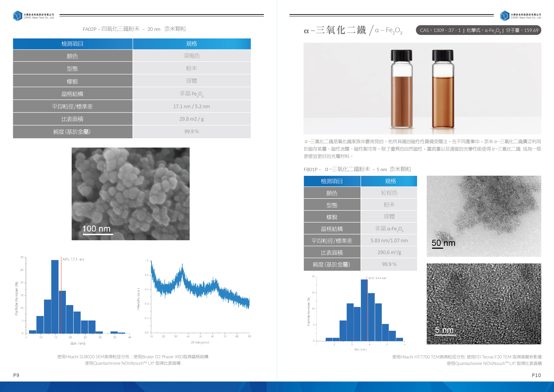Click the 5 nm high-resolution TEM image
Screen dimensions: 554x392
484,303
